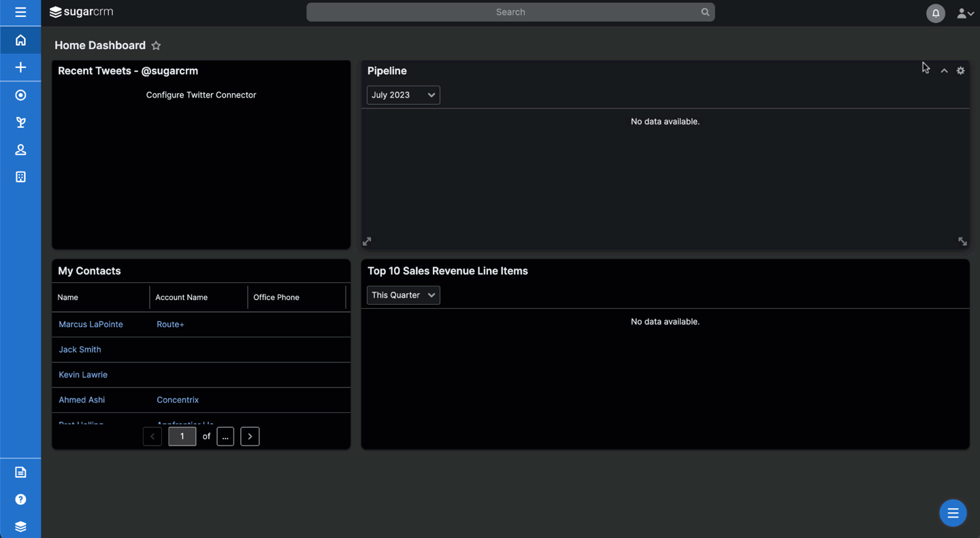
Task: Click the Pipeline dashlet title
Action: [x=387, y=71]
